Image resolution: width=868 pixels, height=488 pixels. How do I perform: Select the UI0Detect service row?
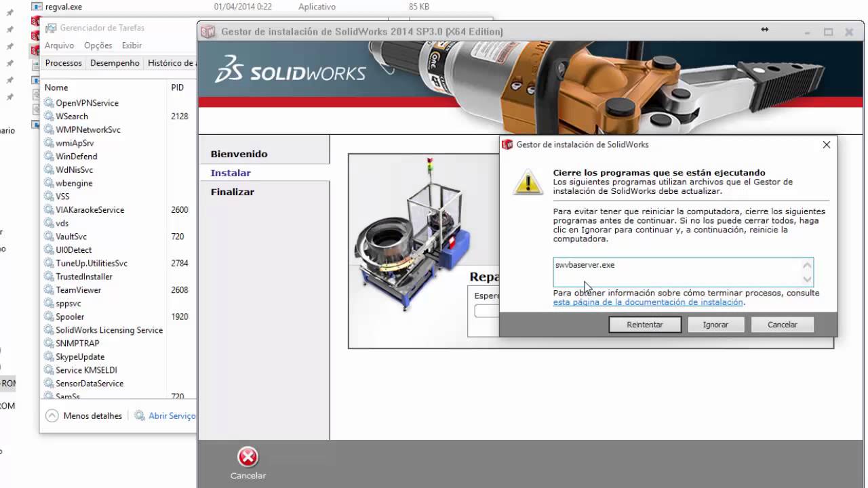click(119, 249)
